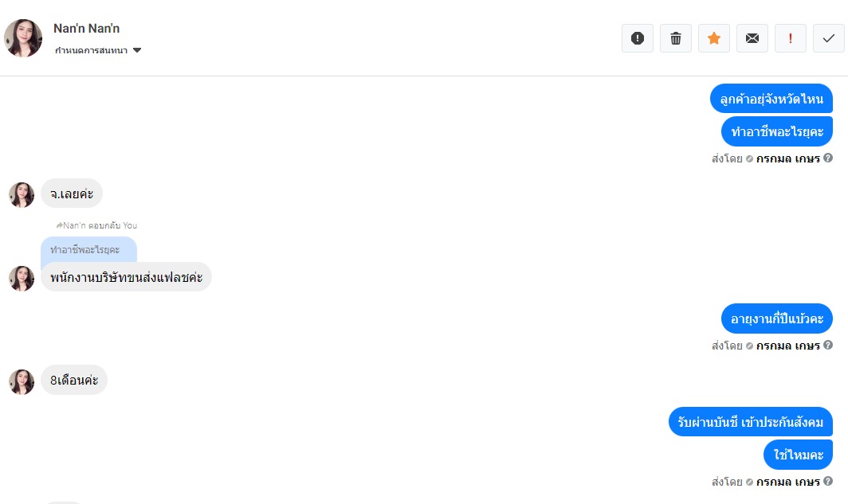Image resolution: width=848 pixels, height=504 pixels.
Task: Mark conversation unread with envelope icon
Action: pyautogui.click(x=752, y=38)
